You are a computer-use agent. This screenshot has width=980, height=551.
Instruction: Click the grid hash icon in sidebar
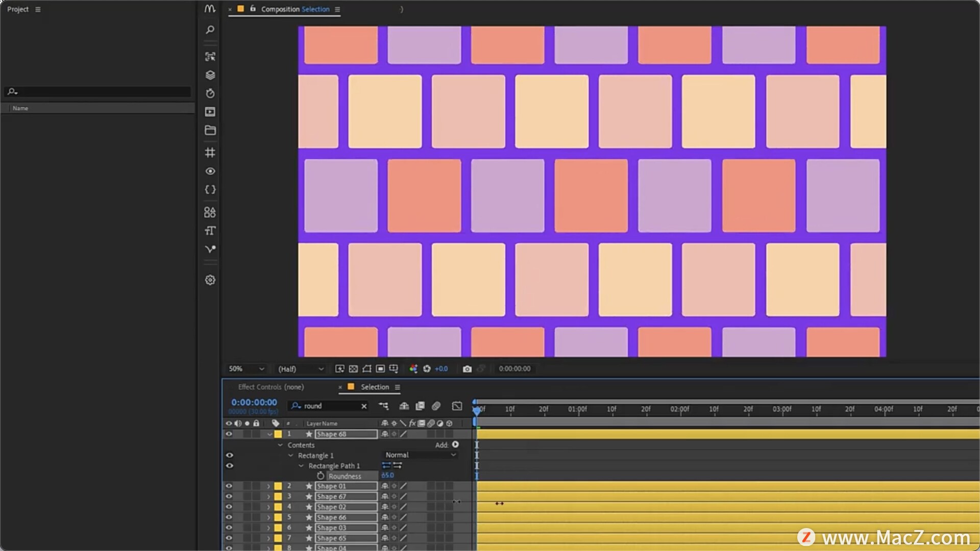[x=210, y=153]
